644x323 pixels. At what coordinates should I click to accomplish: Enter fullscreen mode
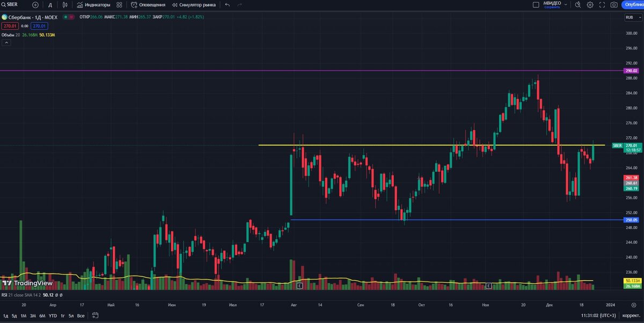602,5
